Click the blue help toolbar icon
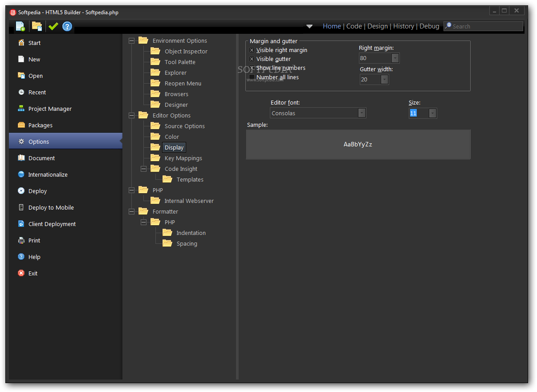Viewport: 537px width, 392px height. coord(67,26)
